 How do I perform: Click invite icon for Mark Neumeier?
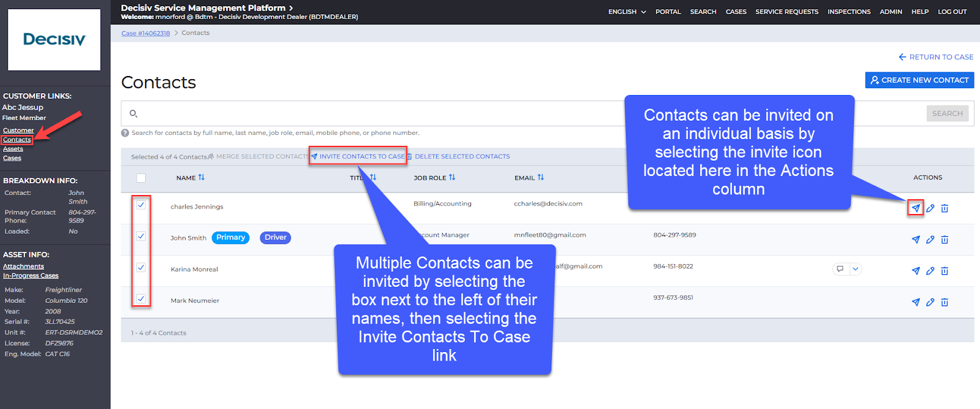pyautogui.click(x=916, y=302)
